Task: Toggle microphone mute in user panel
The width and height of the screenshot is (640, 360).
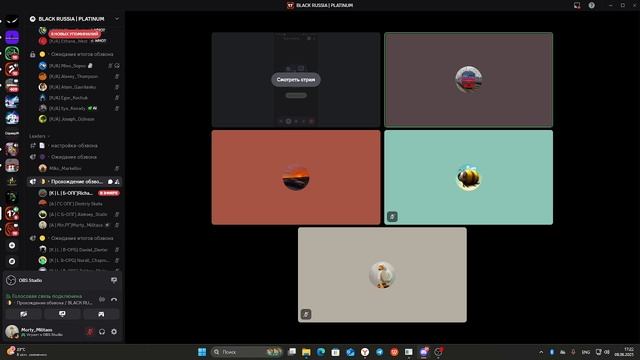Action: click(90, 331)
